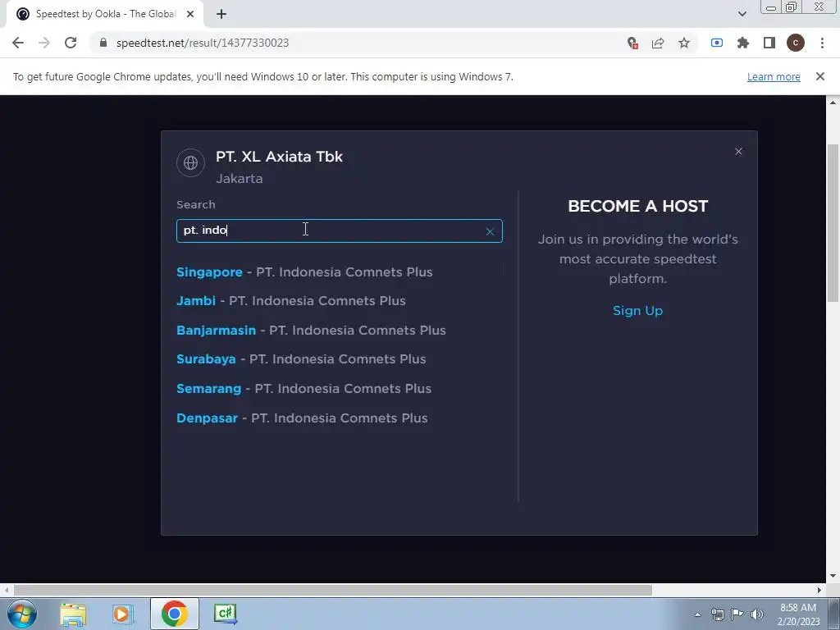Click the blocked content icon in address bar
840x630 pixels.
click(x=632, y=43)
